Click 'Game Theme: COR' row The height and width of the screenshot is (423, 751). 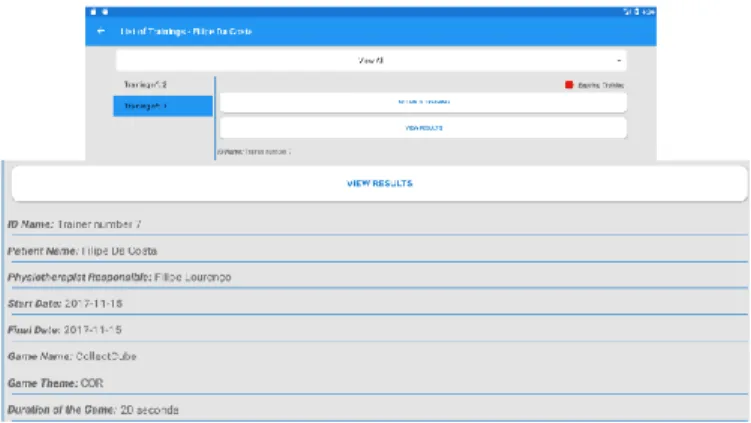55,383
